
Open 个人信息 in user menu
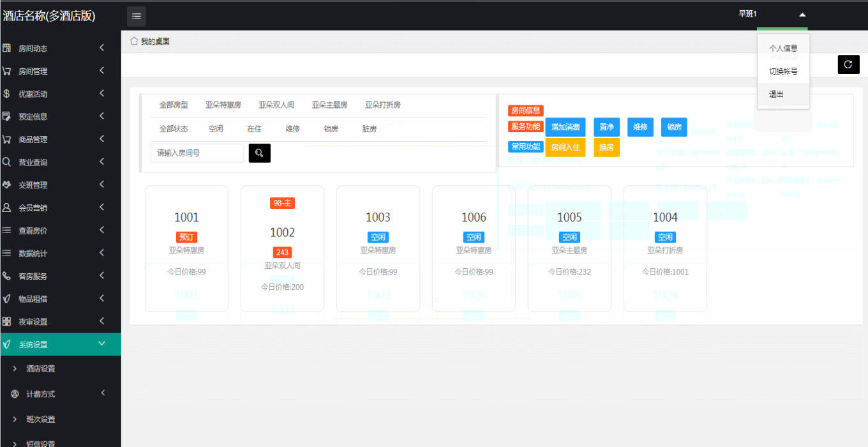click(x=783, y=48)
